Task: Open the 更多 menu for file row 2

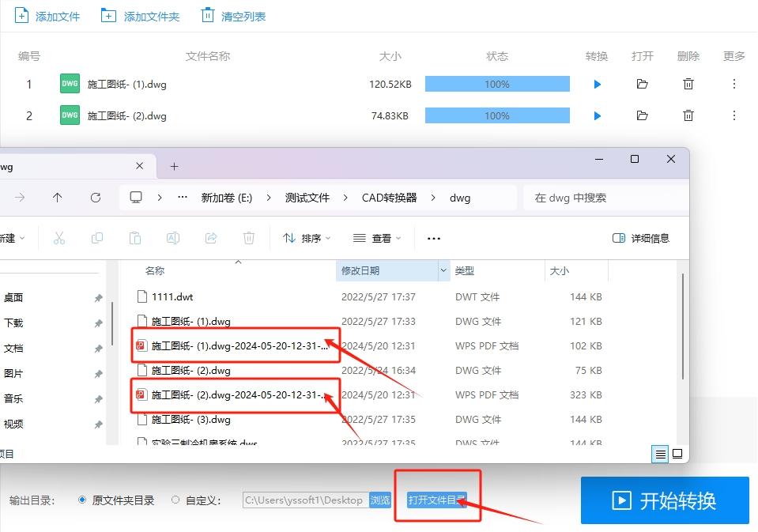Action: pos(734,115)
